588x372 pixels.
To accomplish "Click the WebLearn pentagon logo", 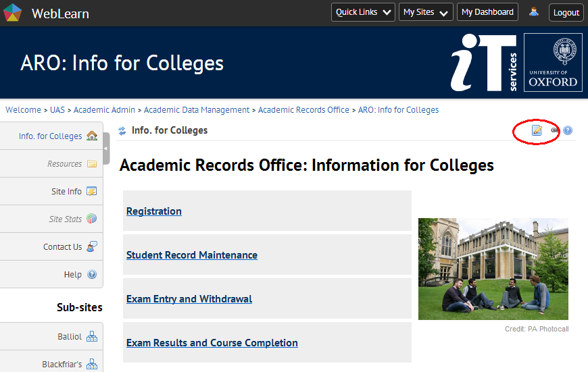I will [x=13, y=13].
